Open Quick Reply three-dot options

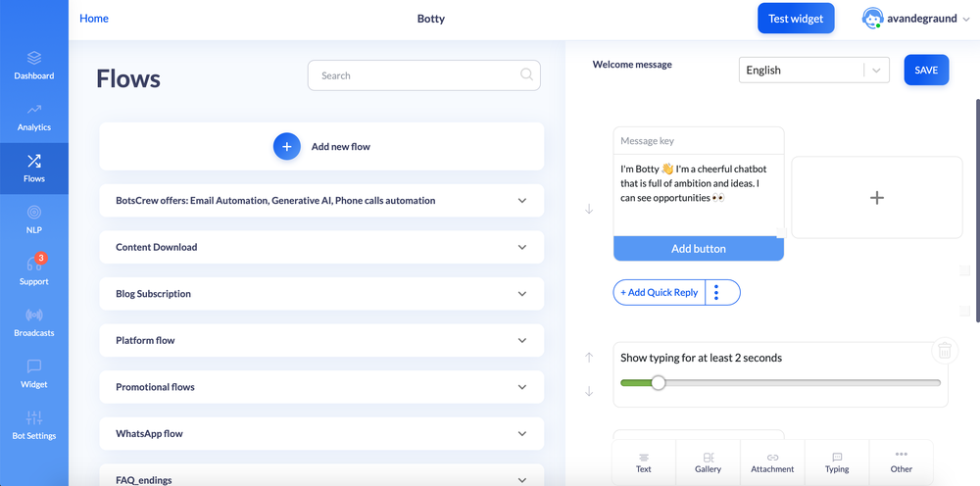click(716, 292)
